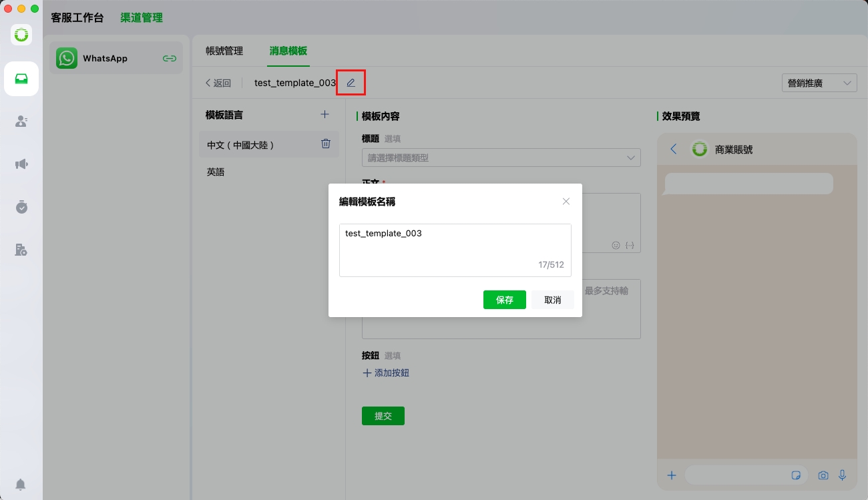Open the 請選擇標題類型 dropdown
Viewport: 868px width, 500px height.
tap(501, 158)
